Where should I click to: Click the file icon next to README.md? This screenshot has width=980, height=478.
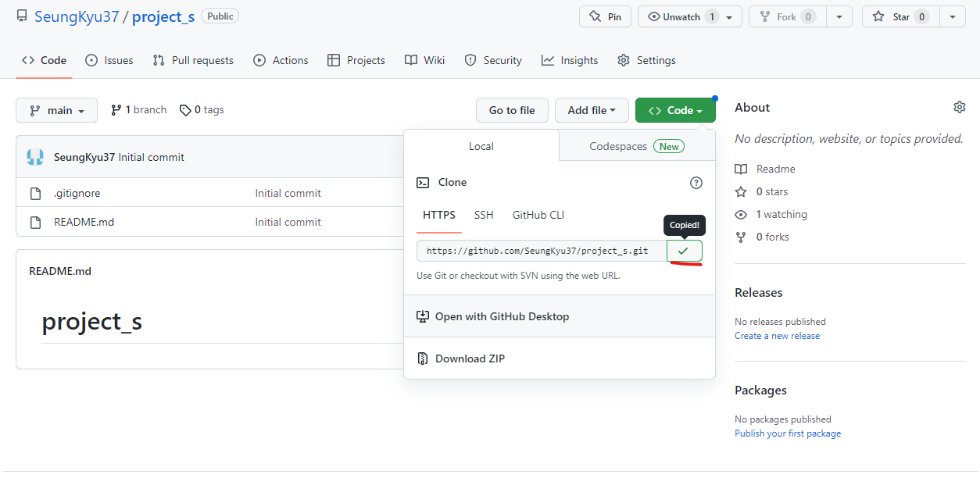(x=35, y=222)
